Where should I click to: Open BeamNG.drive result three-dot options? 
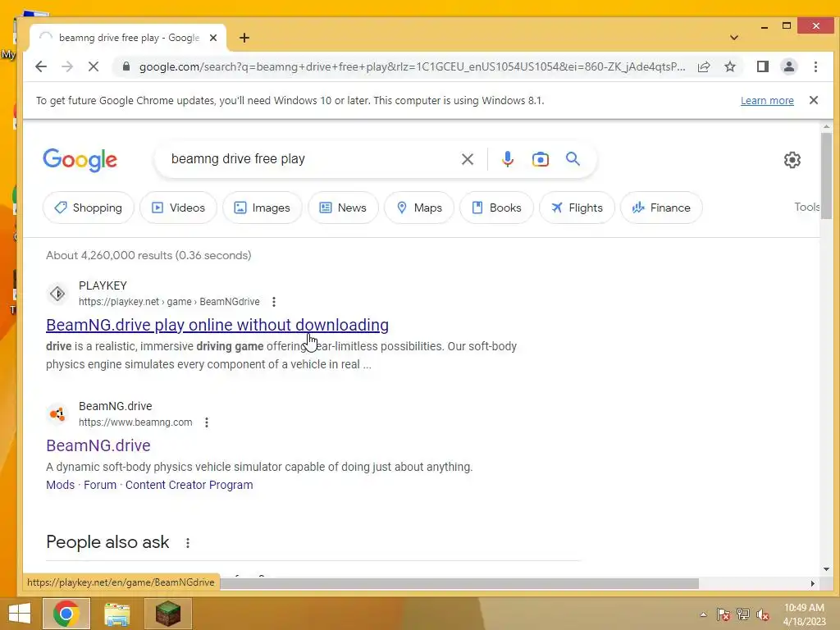[x=206, y=422]
